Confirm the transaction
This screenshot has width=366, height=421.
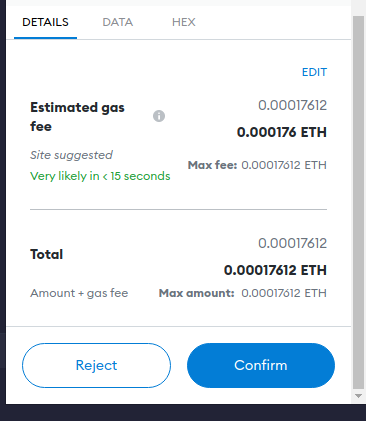tap(261, 365)
